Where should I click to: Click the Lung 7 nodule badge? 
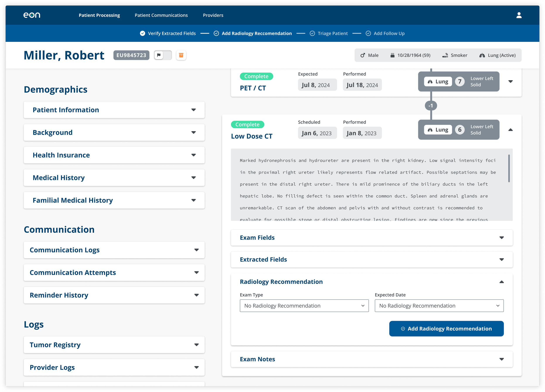pyautogui.click(x=458, y=82)
